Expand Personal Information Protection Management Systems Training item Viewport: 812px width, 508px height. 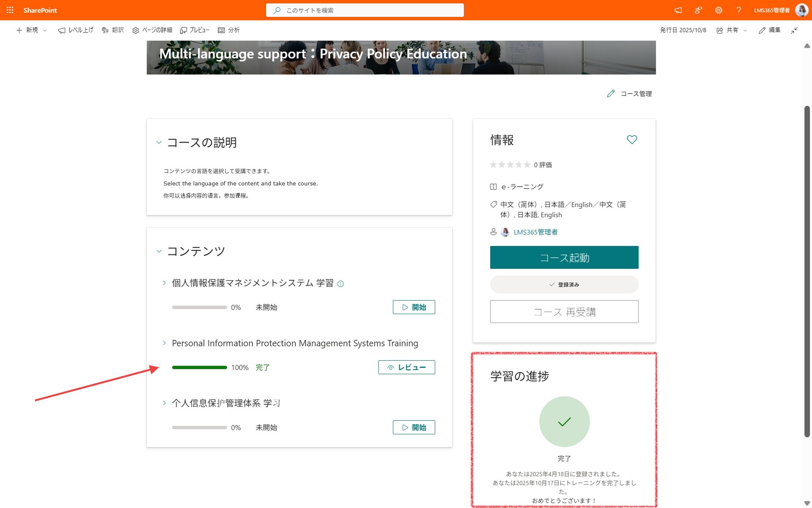point(164,343)
